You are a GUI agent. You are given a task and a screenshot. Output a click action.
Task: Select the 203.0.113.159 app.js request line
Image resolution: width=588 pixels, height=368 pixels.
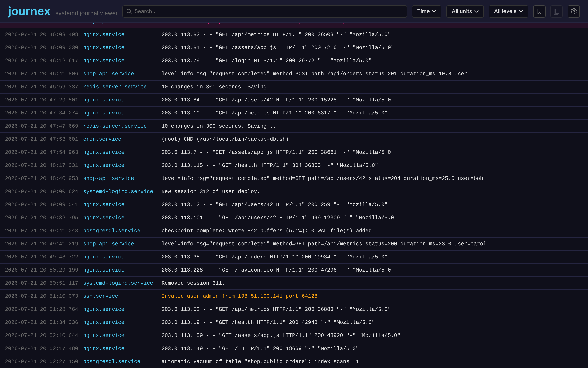coord(281,335)
